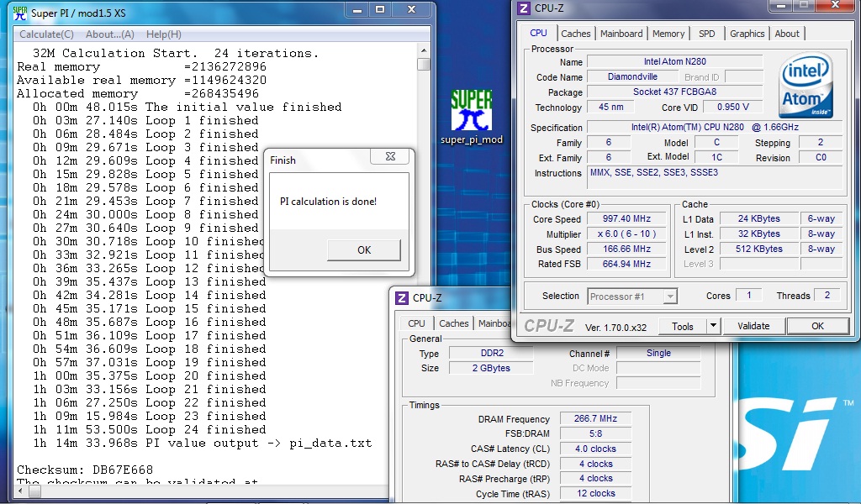
Task: Click the Cores count value
Action: pyautogui.click(x=748, y=295)
